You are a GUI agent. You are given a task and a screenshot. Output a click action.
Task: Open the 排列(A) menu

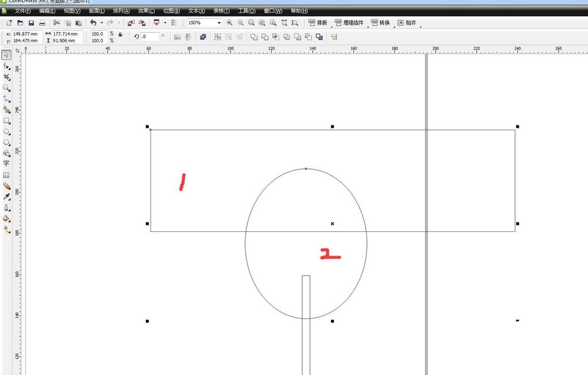pyautogui.click(x=122, y=11)
